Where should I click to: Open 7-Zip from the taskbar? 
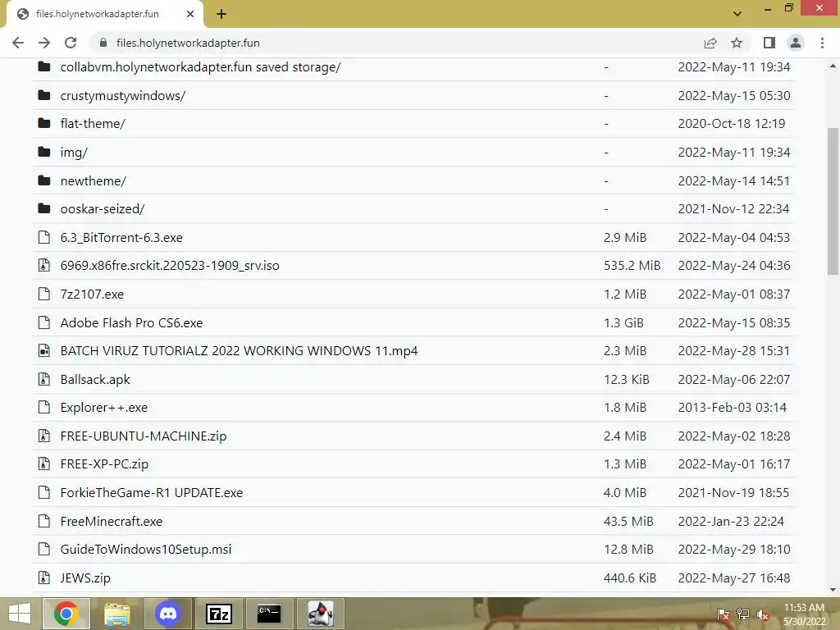pos(219,614)
